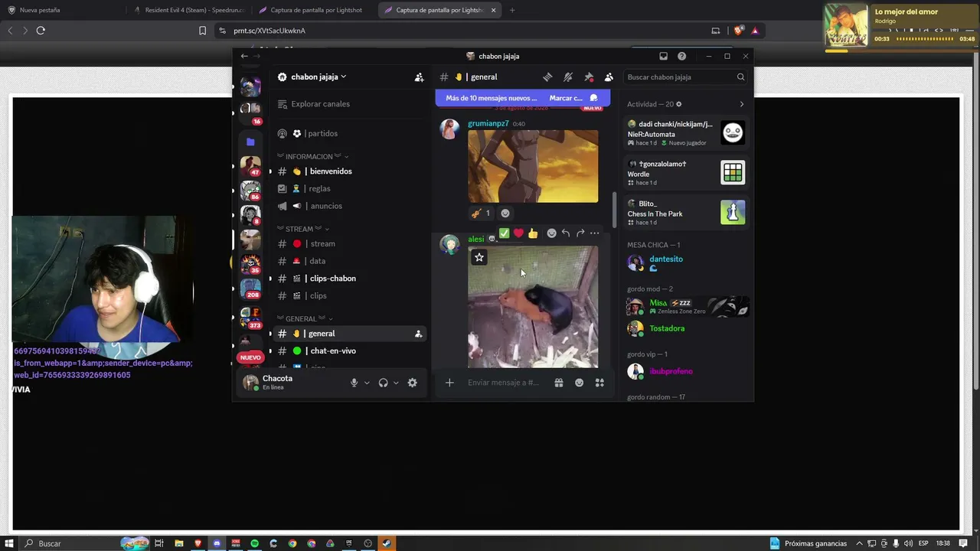Reload the browser page
The width and height of the screenshot is (980, 551).
pyautogui.click(x=41, y=31)
